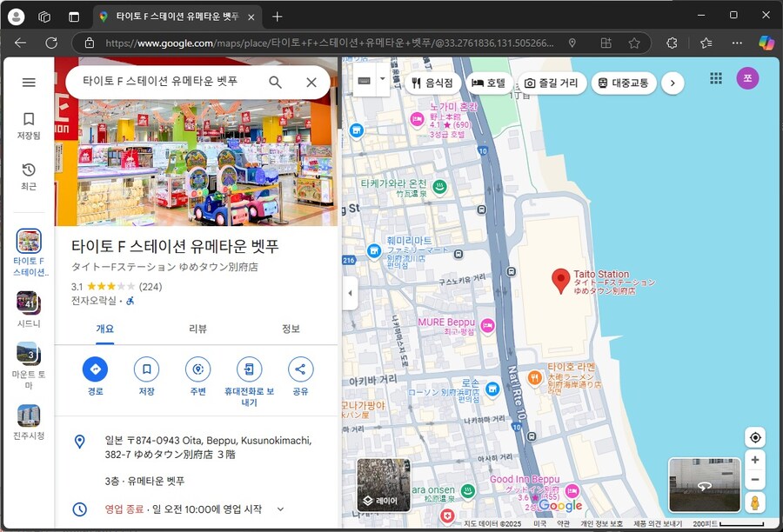Open the browser settings and more menu
Image resolution: width=783 pixels, height=532 pixels.
pyautogui.click(x=737, y=43)
